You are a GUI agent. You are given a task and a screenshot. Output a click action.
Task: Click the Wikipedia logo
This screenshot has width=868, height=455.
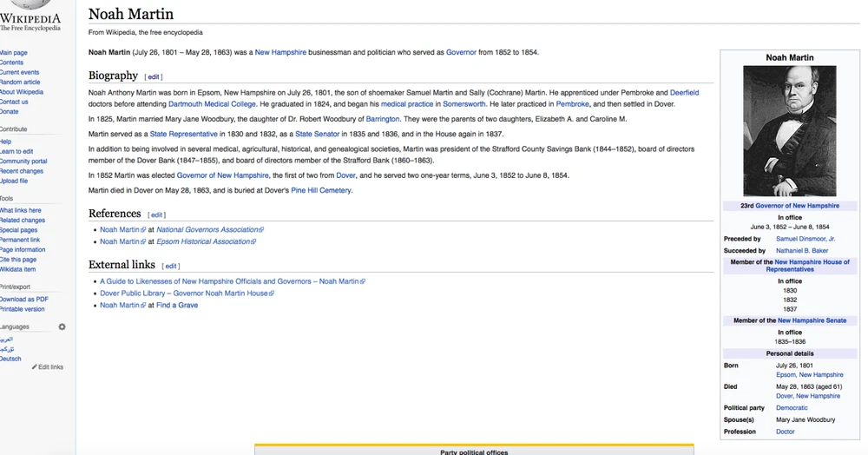coord(30,19)
